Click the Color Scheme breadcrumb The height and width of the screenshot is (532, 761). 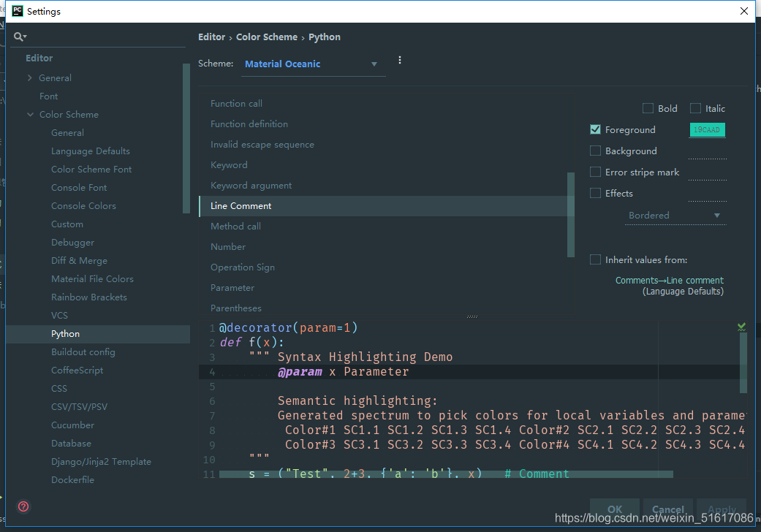pyautogui.click(x=266, y=37)
